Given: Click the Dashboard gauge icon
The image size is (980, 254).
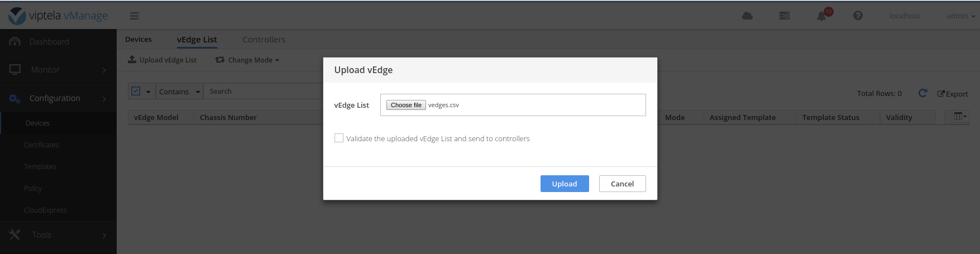Looking at the screenshot, I should point(15,42).
